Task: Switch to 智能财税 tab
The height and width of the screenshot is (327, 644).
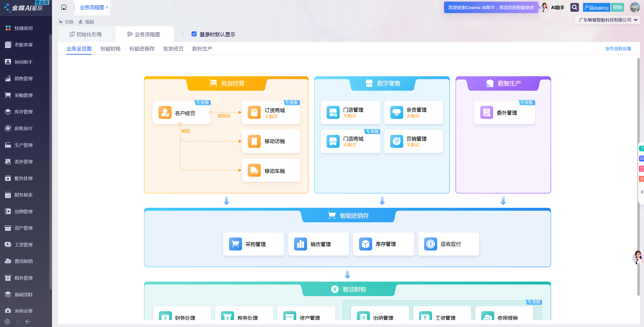Action: pyautogui.click(x=110, y=49)
